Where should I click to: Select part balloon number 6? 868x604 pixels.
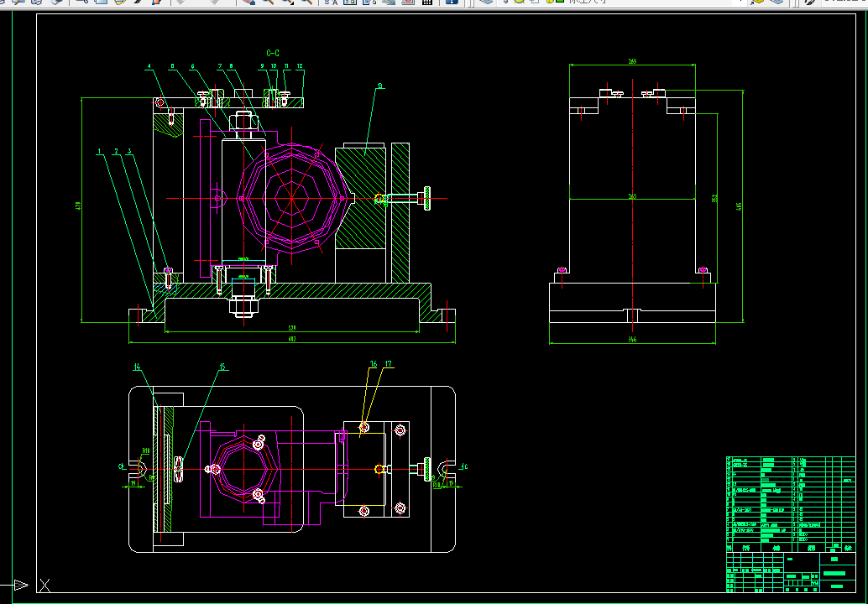pyautogui.click(x=192, y=66)
